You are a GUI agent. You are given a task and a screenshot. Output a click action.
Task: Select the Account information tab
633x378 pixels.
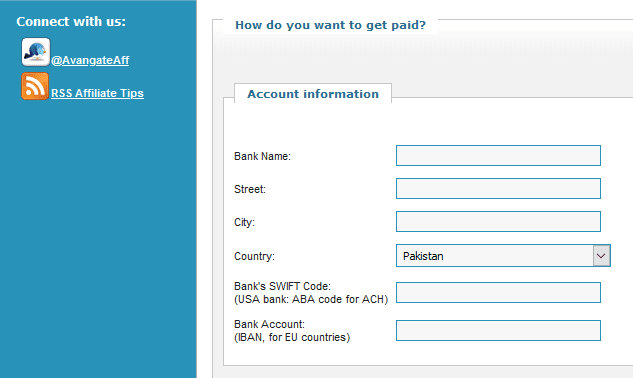point(313,94)
